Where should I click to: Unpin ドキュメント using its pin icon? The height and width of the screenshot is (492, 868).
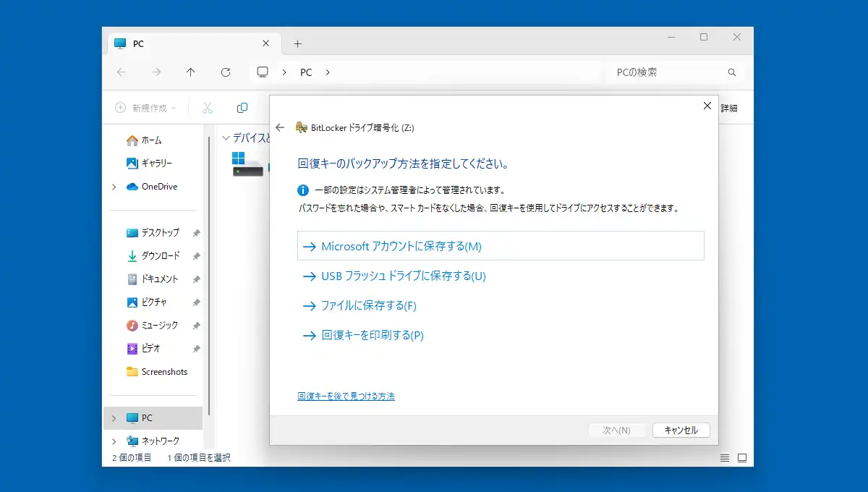[x=196, y=279]
